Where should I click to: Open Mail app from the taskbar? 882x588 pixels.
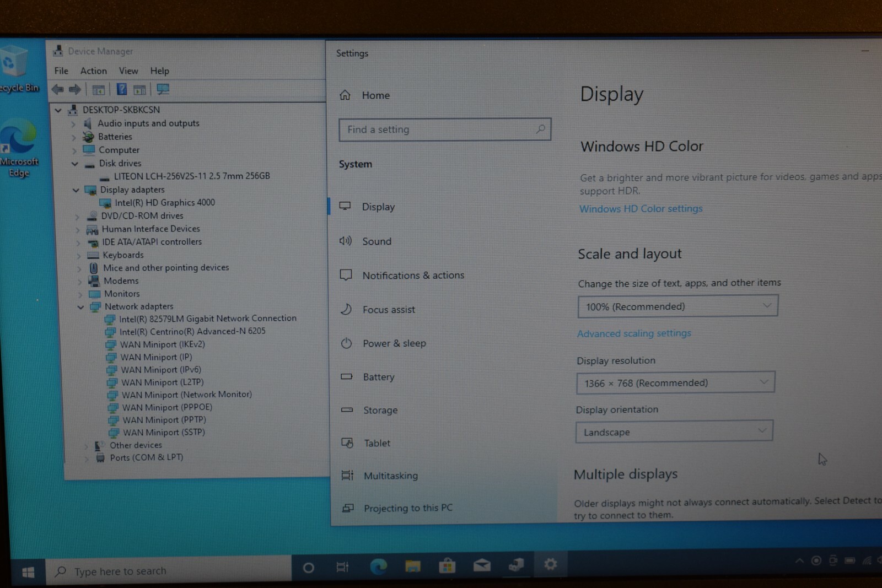[482, 565]
